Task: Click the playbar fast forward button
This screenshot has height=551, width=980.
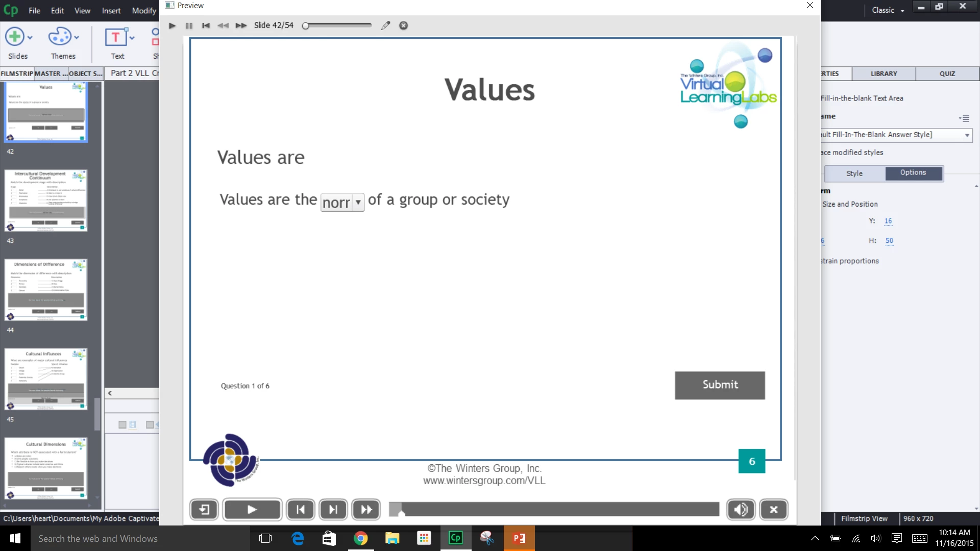Action: coord(366,509)
